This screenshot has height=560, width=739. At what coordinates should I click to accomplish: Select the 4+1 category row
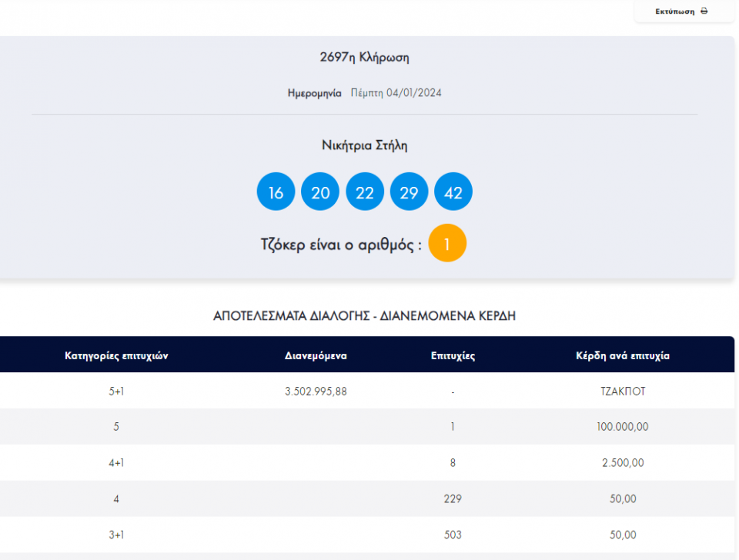click(116, 463)
